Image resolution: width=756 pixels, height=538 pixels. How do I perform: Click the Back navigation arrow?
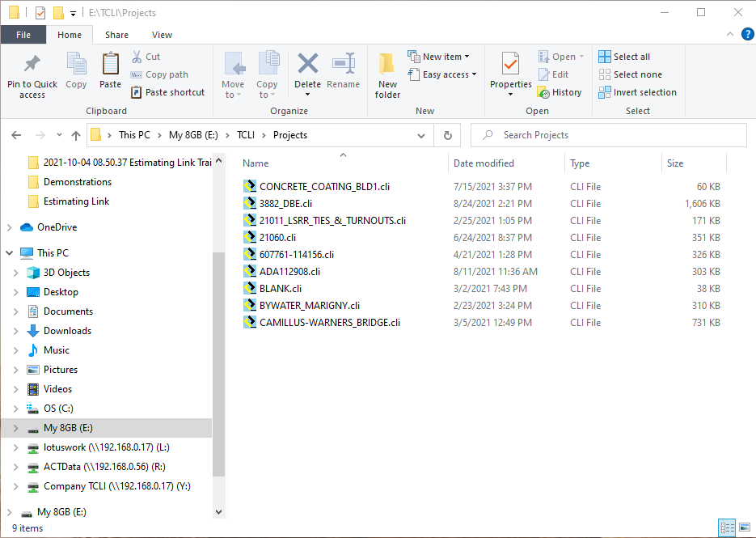tap(16, 135)
